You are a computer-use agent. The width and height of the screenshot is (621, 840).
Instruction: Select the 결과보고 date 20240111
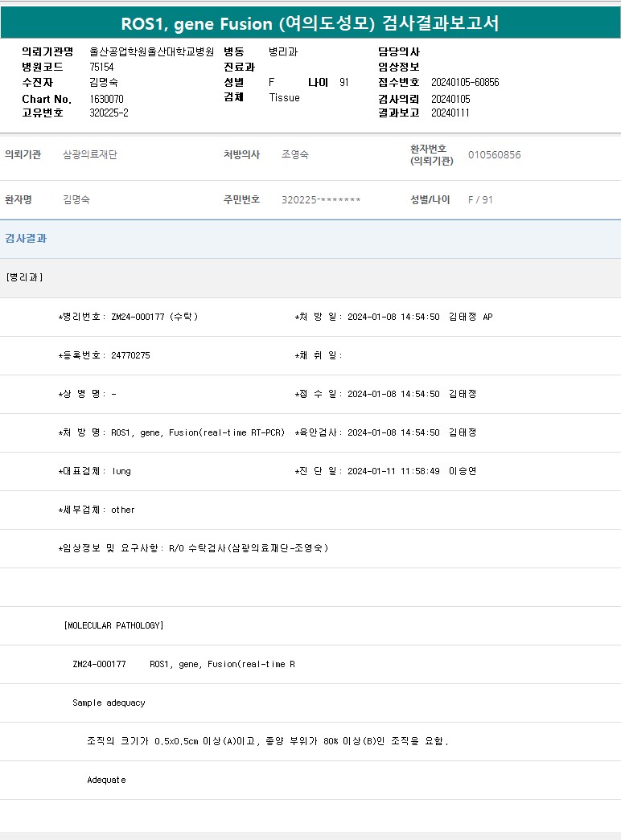coord(450,113)
